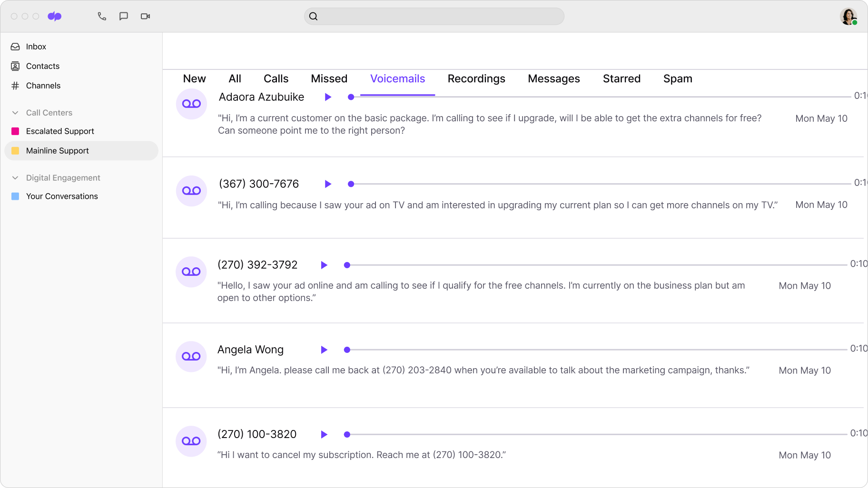Click the pink Escalated Support color swatch
The height and width of the screenshot is (488, 868).
[x=15, y=131]
